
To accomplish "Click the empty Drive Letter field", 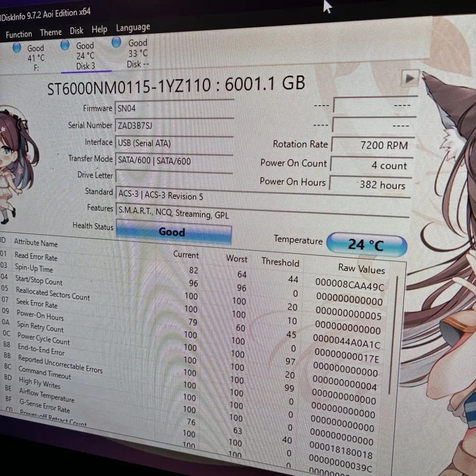I will tap(174, 176).
